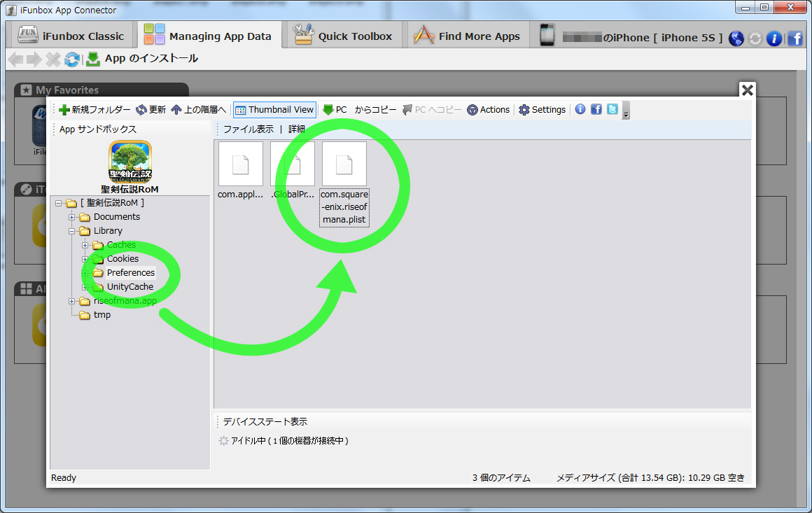Click PC へコピー button
Image resolution: width=812 pixels, height=513 pixels.
(x=432, y=110)
